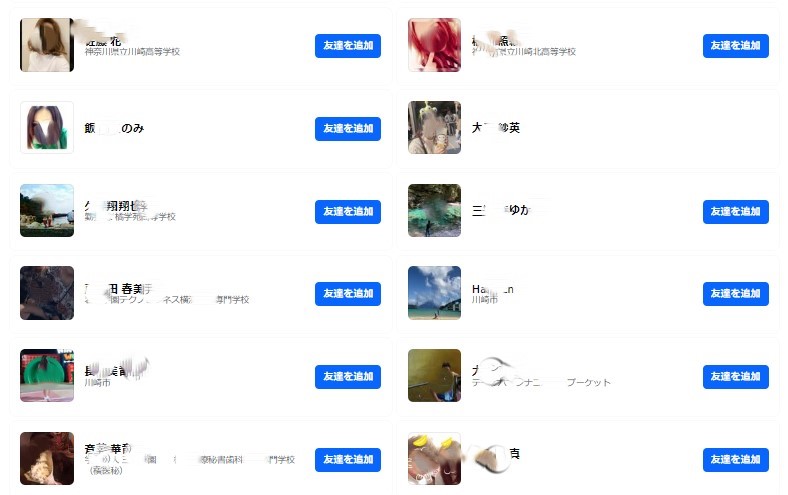Image resolution: width=788 pixels, height=495 pixels.
Task: Open profile photo beside name ending のみ
Action: point(47,128)
